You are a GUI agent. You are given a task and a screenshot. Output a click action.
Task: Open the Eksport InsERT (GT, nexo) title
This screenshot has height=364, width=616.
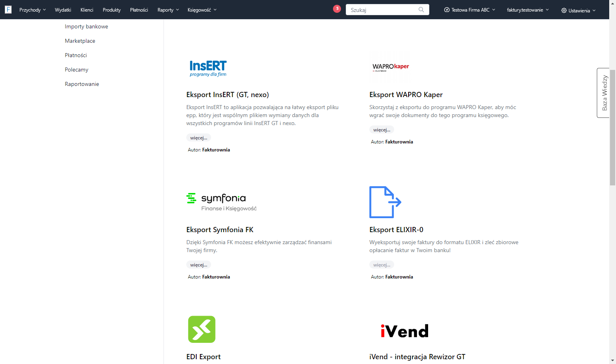pos(227,95)
